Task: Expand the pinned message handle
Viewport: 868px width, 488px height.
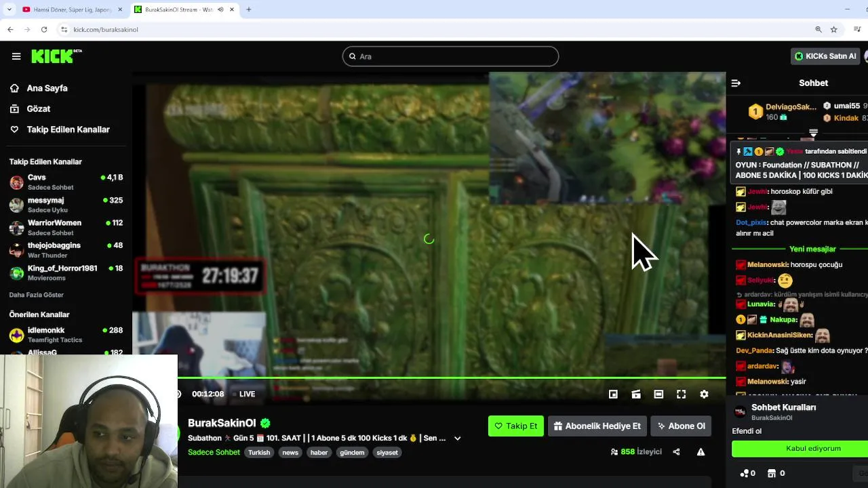Action: click(x=813, y=134)
